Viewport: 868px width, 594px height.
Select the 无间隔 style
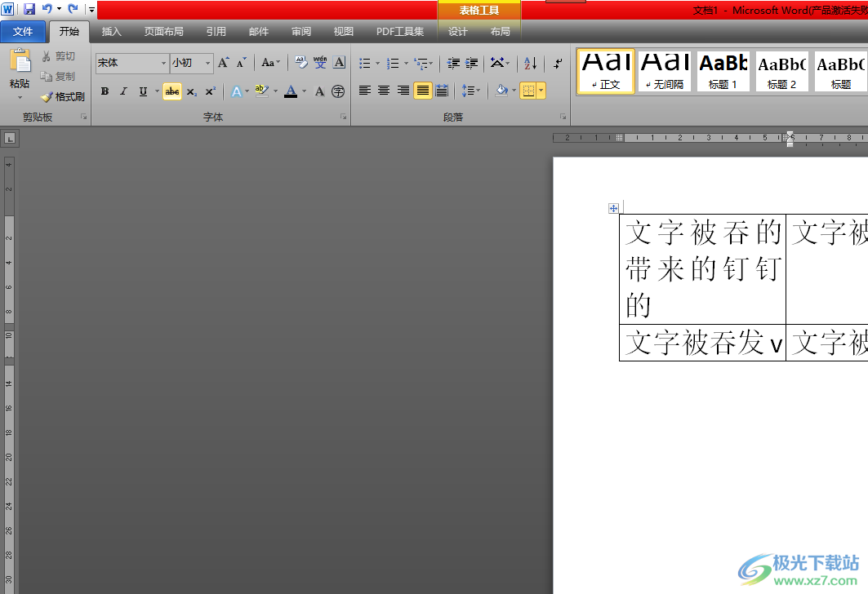[665, 71]
